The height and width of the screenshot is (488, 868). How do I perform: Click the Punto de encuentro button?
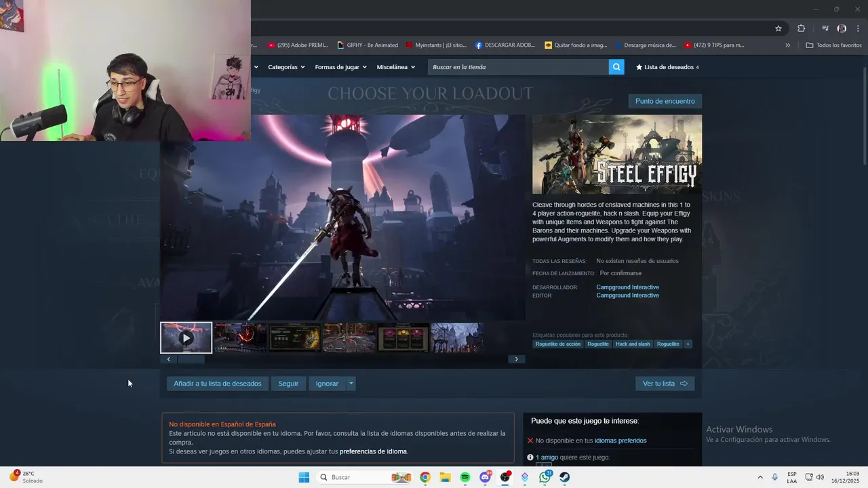pyautogui.click(x=665, y=101)
